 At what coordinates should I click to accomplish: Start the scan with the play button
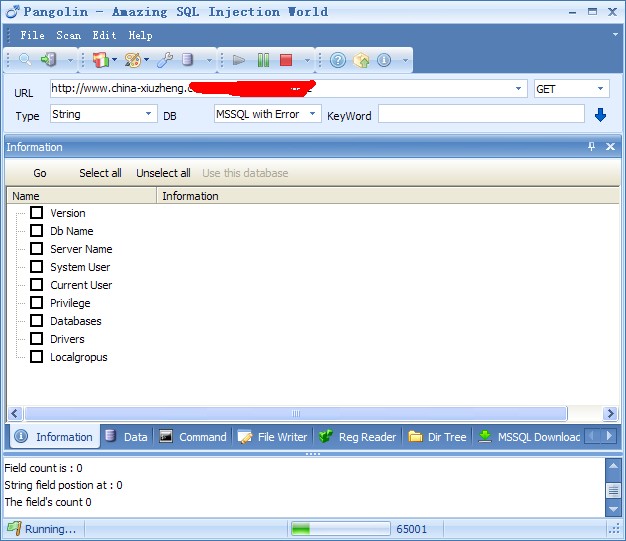click(239, 60)
